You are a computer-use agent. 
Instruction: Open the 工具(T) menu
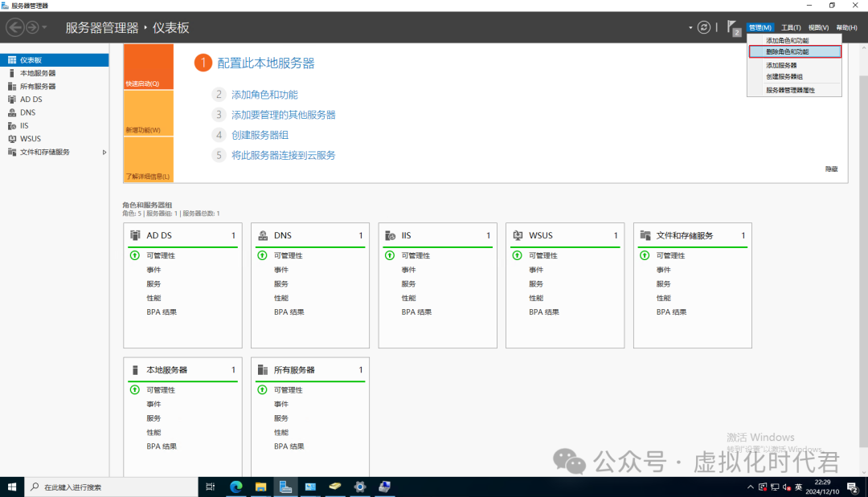pyautogui.click(x=790, y=26)
